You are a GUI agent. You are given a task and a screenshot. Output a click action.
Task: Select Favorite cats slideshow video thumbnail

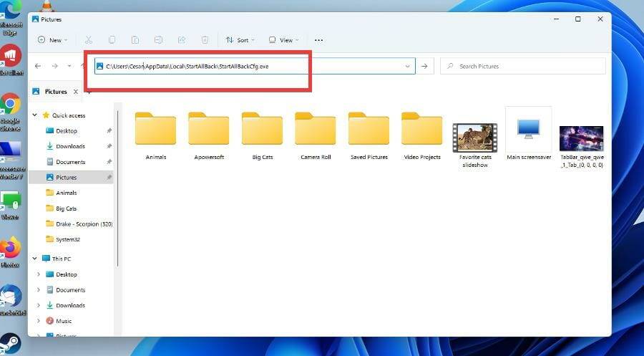tap(475, 138)
